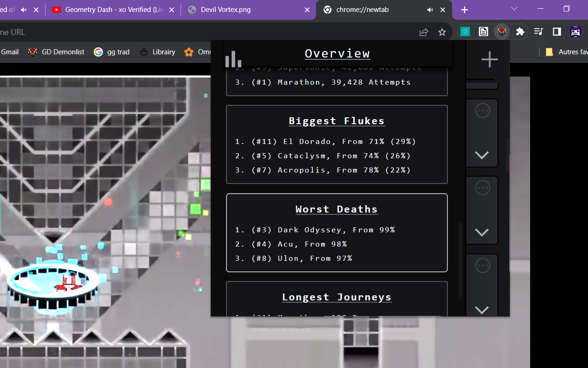The width and height of the screenshot is (588, 368).
Task: Minimize the Chrome window
Action: (540, 9)
